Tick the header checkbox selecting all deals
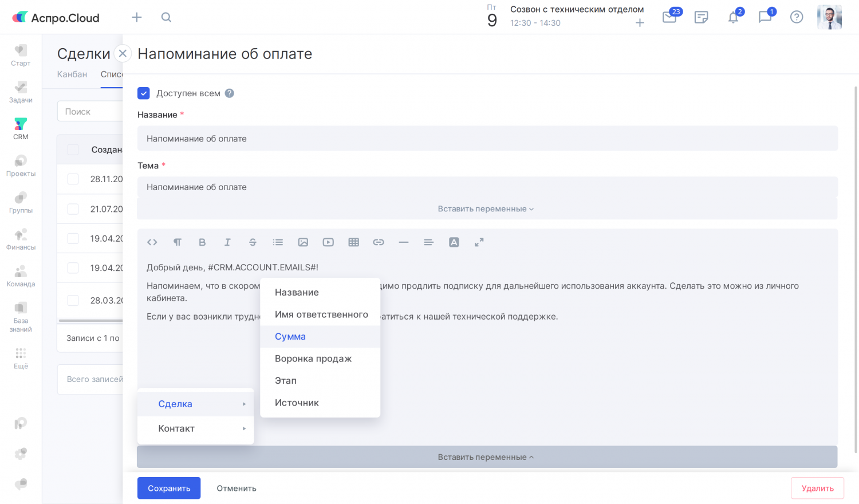This screenshot has height=504, width=859. [73, 149]
